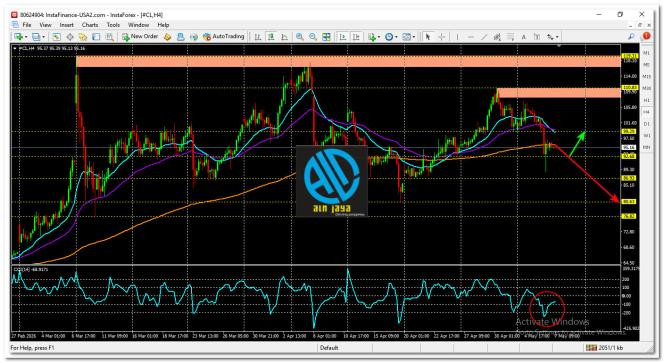Switch timeframe to MN
This screenshot has width=664, height=363.
[x=646, y=147]
